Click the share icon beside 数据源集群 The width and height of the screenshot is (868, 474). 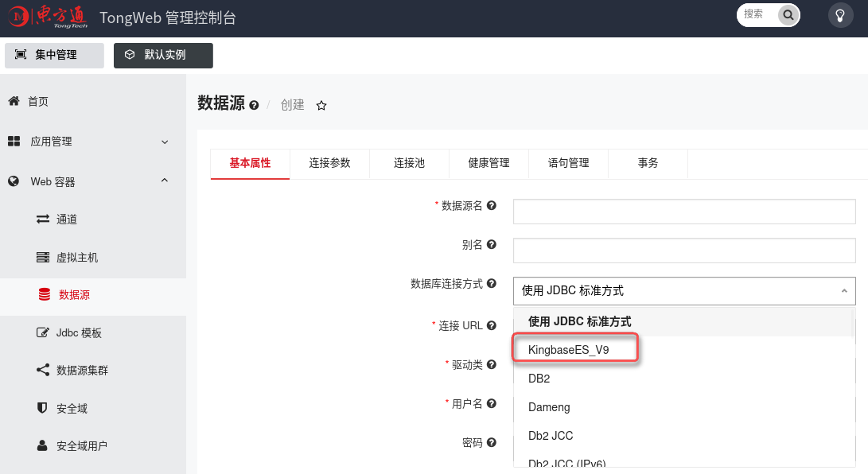click(x=43, y=370)
